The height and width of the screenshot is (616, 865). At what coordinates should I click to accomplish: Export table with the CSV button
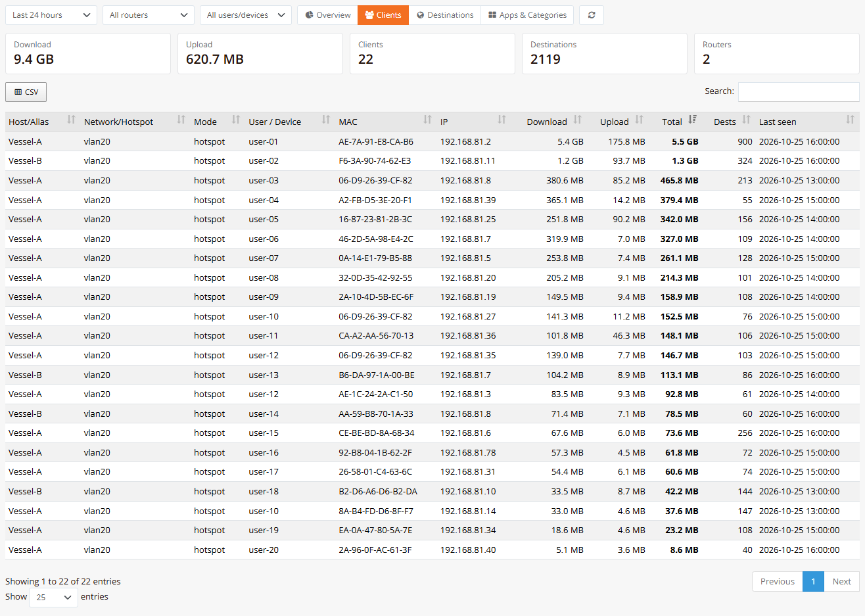26,92
